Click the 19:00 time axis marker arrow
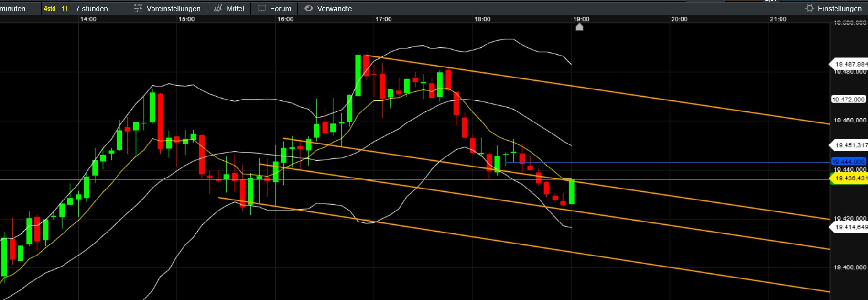 click(x=579, y=27)
